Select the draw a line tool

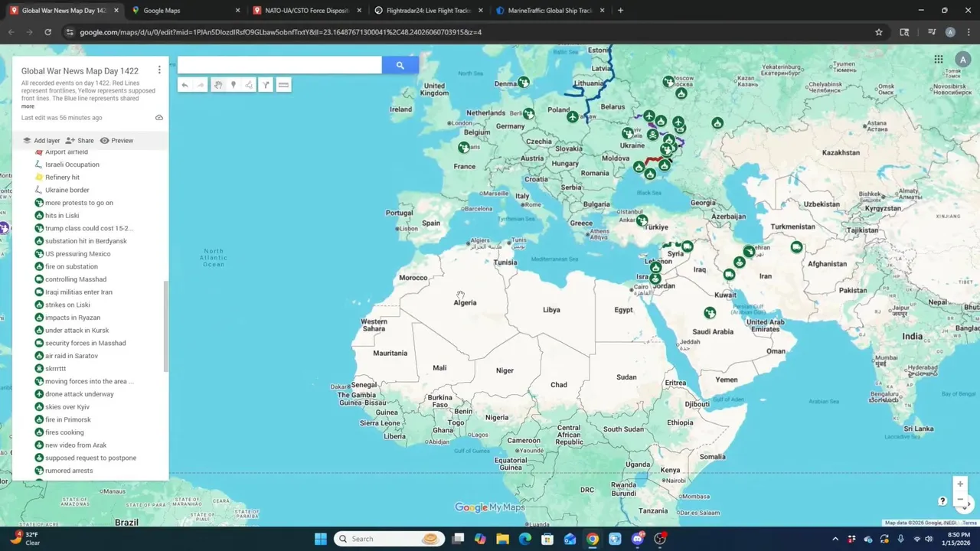click(x=249, y=85)
